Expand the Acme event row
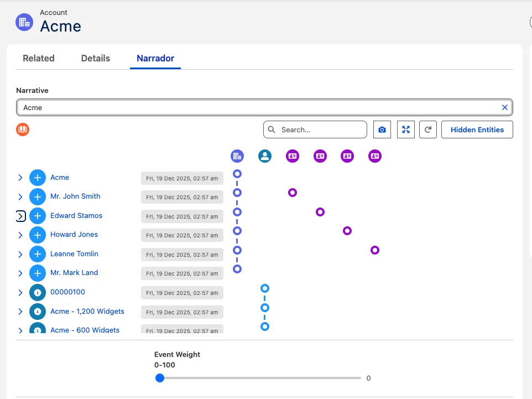This screenshot has width=532, height=399. click(20, 178)
